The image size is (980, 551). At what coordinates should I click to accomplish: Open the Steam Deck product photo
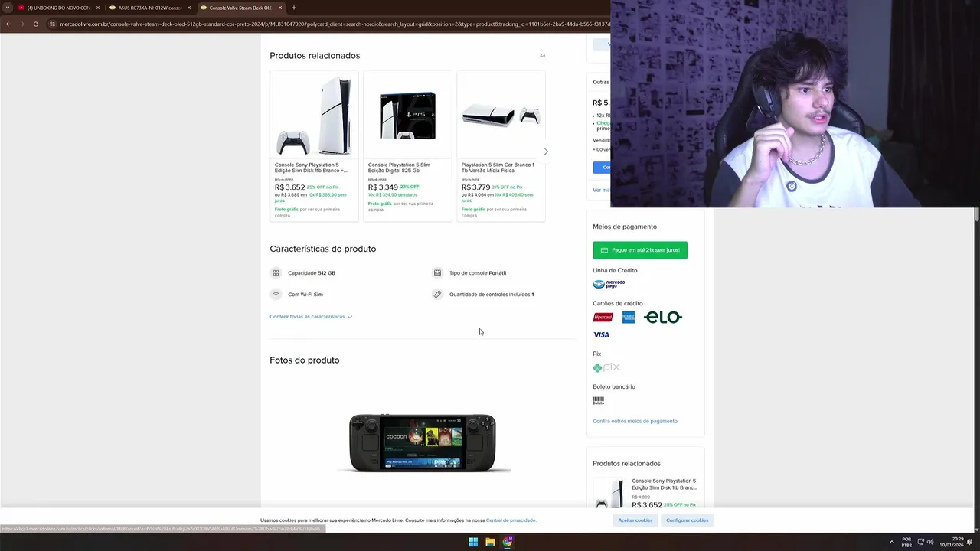(x=423, y=443)
